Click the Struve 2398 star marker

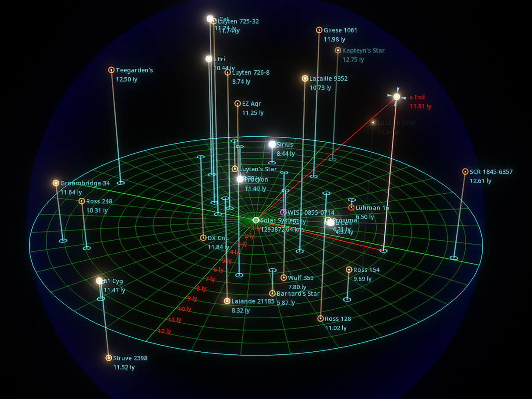point(109,358)
